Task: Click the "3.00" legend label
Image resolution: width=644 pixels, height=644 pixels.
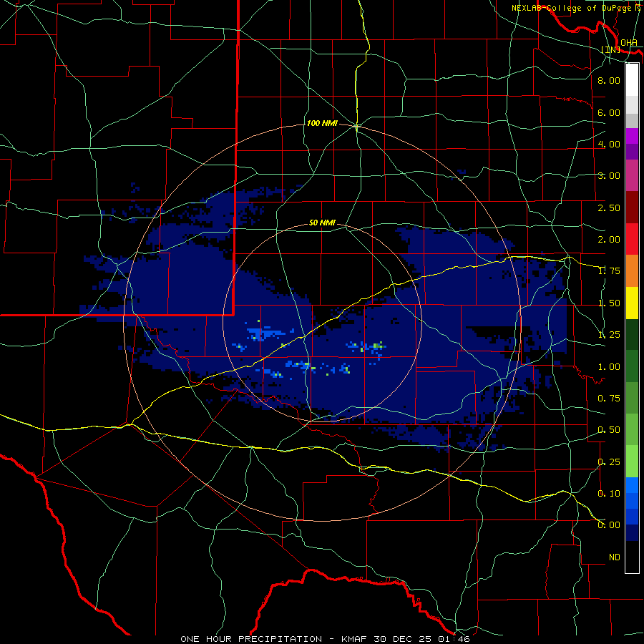Action: click(x=609, y=176)
